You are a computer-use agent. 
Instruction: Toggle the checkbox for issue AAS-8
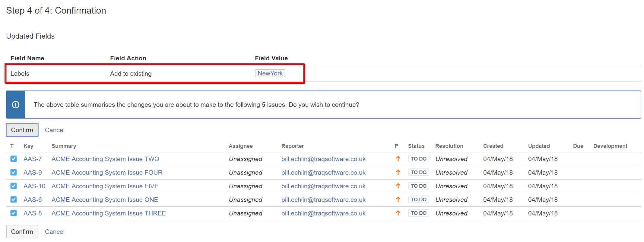click(14, 213)
